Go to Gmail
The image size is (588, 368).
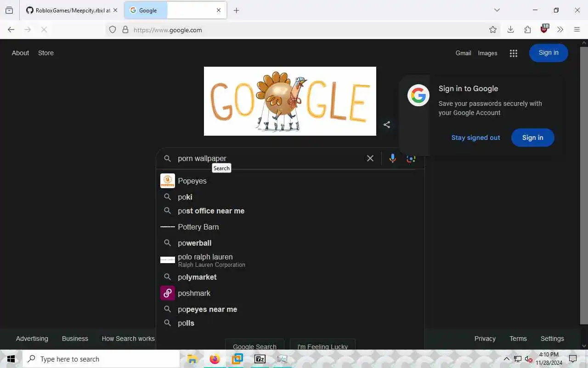click(x=463, y=53)
